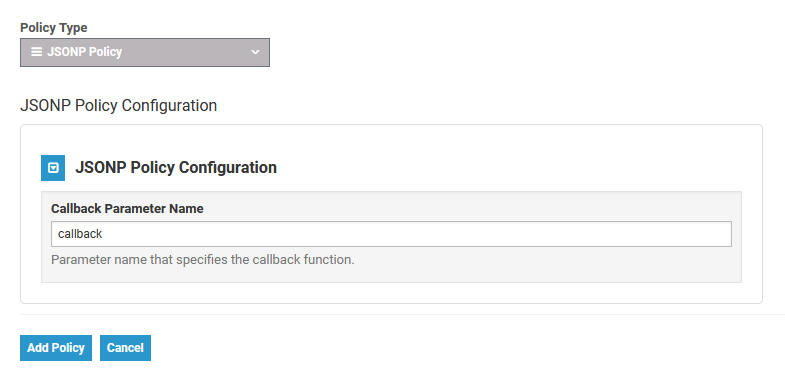Click the chevron arrow in Policy Type selector
This screenshot has width=785, height=380.
(255, 52)
